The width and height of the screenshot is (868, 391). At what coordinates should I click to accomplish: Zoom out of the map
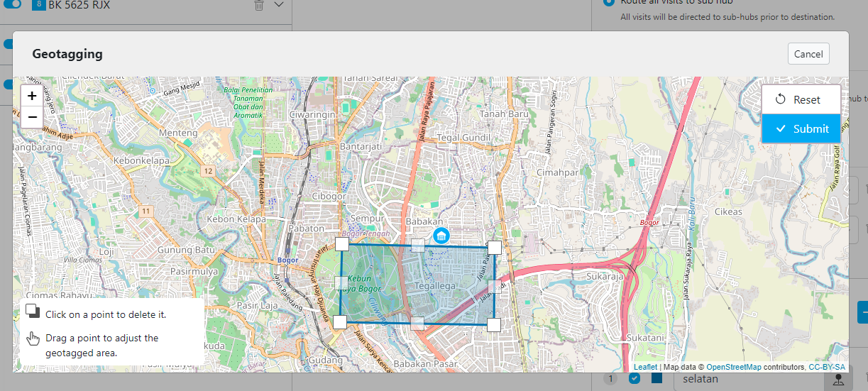32,116
